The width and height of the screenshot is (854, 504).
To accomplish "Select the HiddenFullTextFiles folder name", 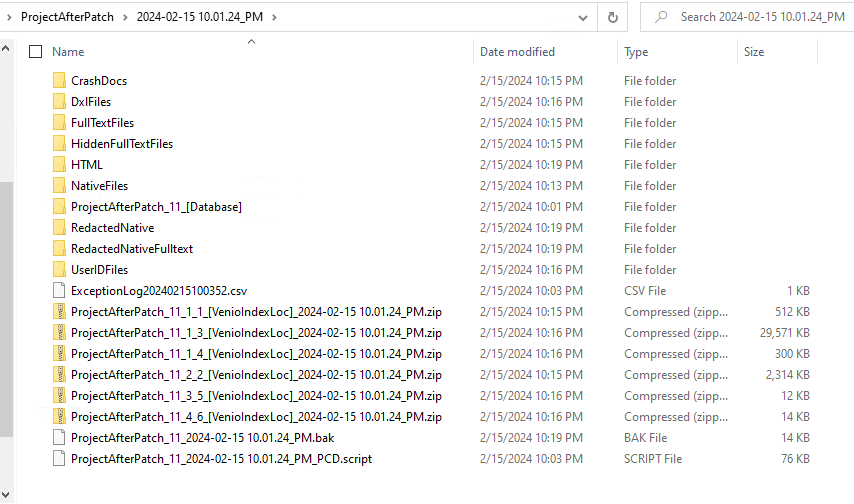I will [x=122, y=144].
